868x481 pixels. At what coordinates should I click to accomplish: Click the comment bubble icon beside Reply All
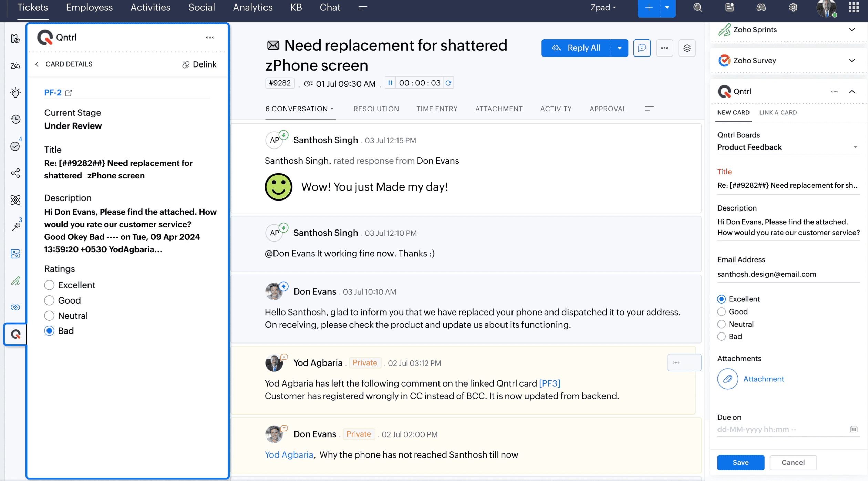(x=642, y=48)
